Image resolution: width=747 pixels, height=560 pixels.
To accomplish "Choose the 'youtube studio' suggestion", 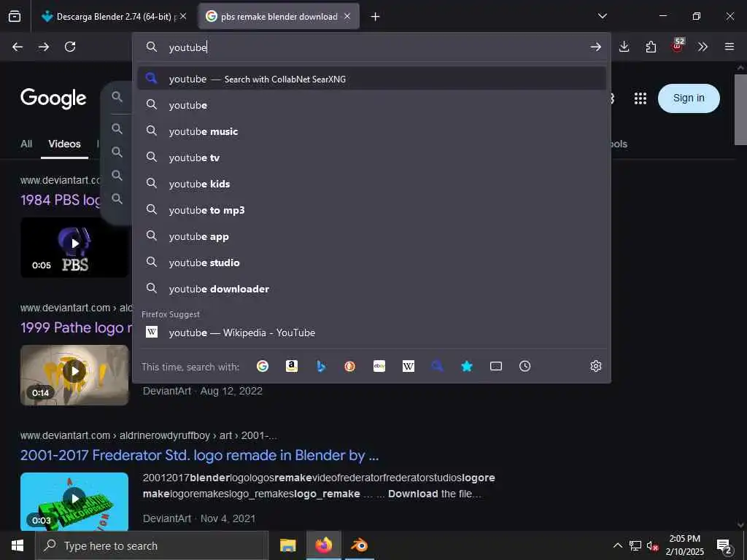I will [x=371, y=262].
